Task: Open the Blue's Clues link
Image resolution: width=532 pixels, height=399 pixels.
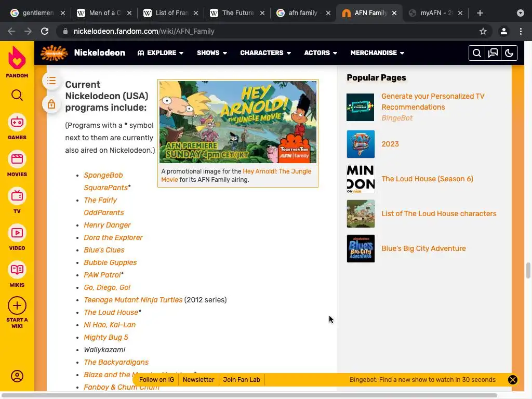Action: click(x=104, y=250)
